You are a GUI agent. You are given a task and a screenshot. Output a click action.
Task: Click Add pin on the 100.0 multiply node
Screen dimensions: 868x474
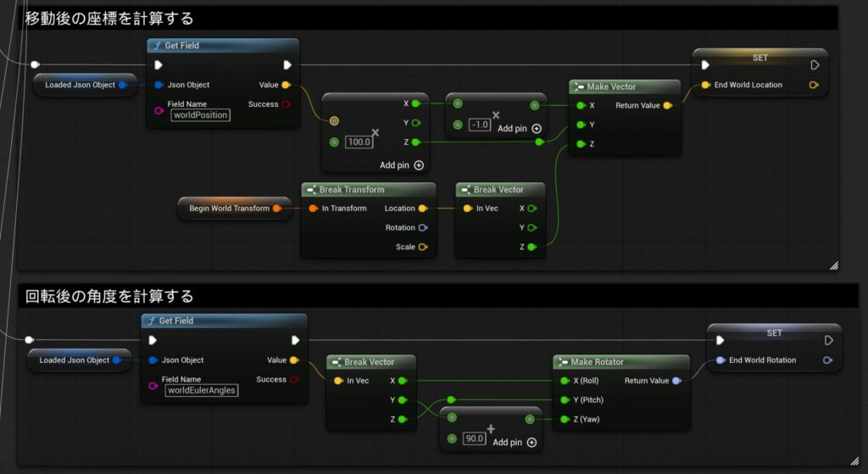point(401,165)
